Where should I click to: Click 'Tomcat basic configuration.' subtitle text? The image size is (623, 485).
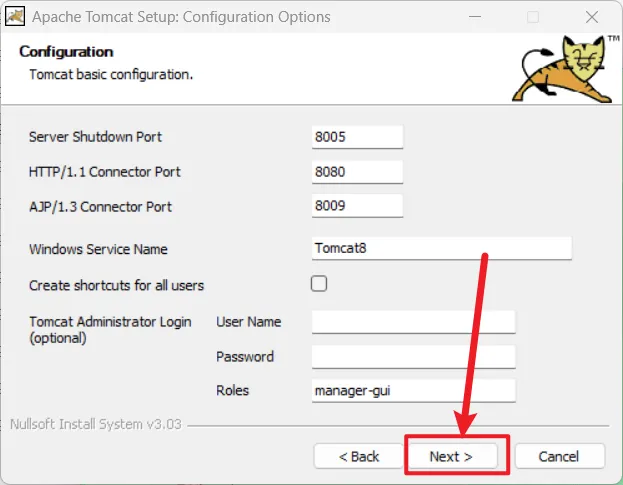pos(111,74)
